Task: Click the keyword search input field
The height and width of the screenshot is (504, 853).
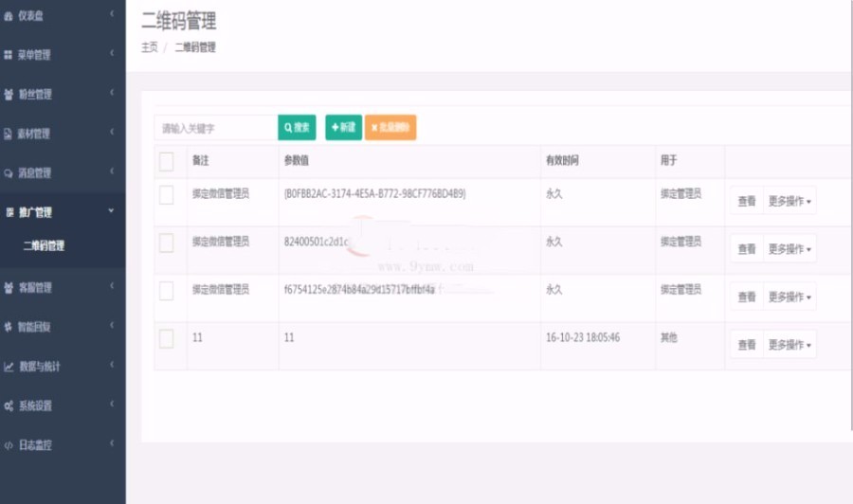Action: coord(216,128)
